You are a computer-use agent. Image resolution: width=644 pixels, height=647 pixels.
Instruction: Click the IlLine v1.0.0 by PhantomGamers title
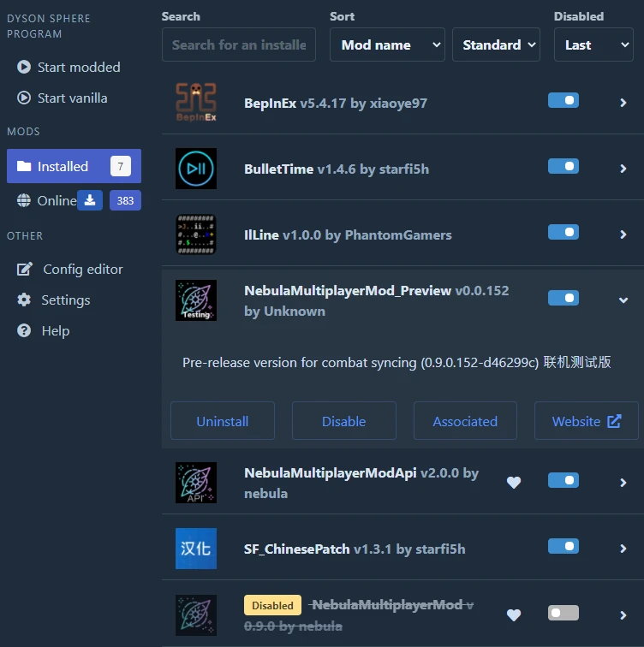coord(348,235)
